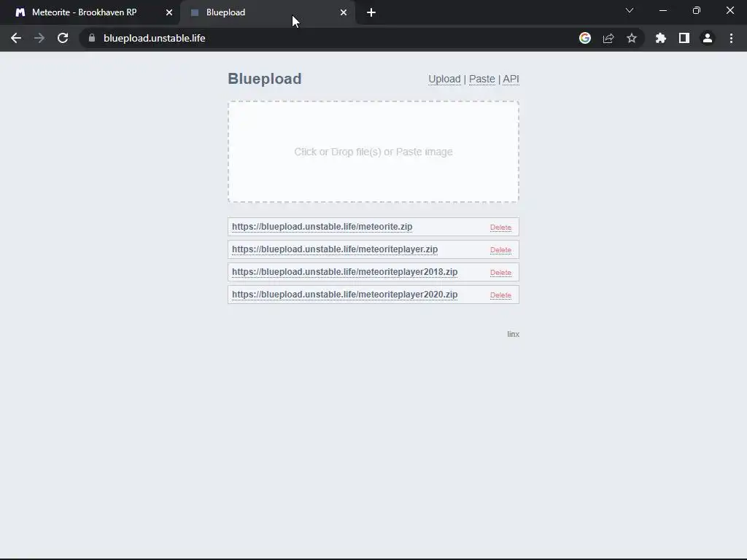Open Chrome's three-dot menu

tap(731, 38)
